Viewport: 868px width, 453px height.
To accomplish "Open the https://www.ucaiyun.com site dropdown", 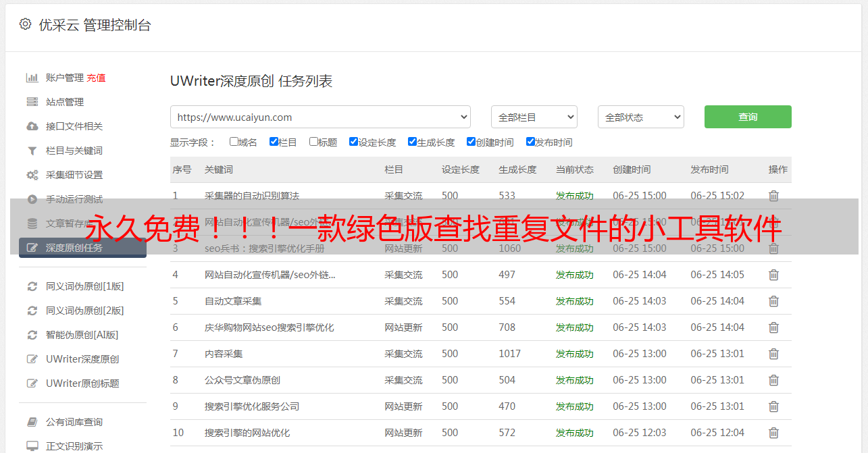I will point(320,117).
